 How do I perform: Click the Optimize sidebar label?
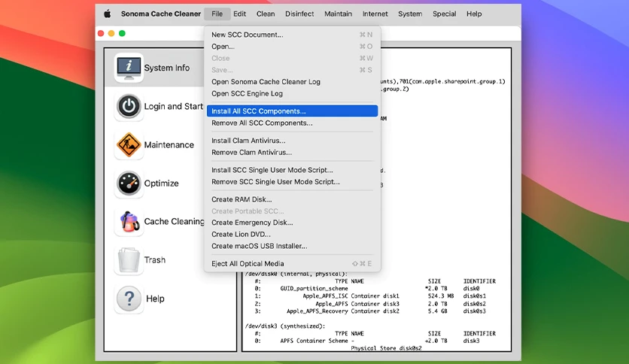click(x=161, y=184)
